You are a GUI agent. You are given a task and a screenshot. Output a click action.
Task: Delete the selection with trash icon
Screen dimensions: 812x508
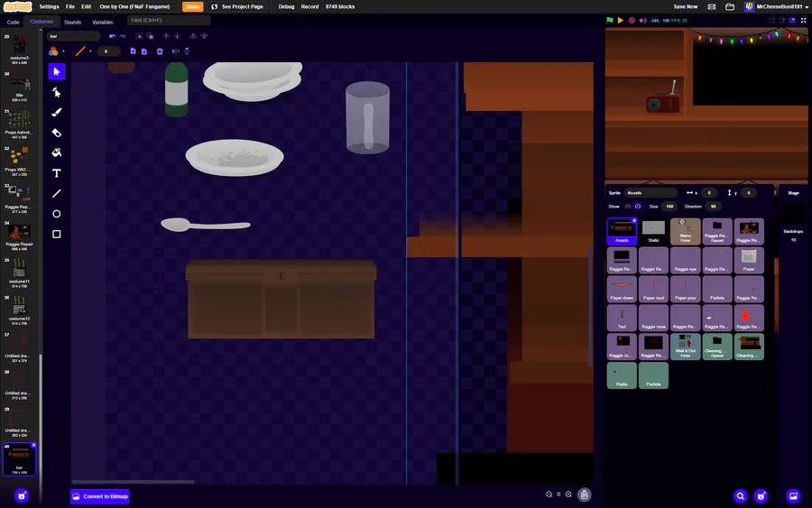160,51
